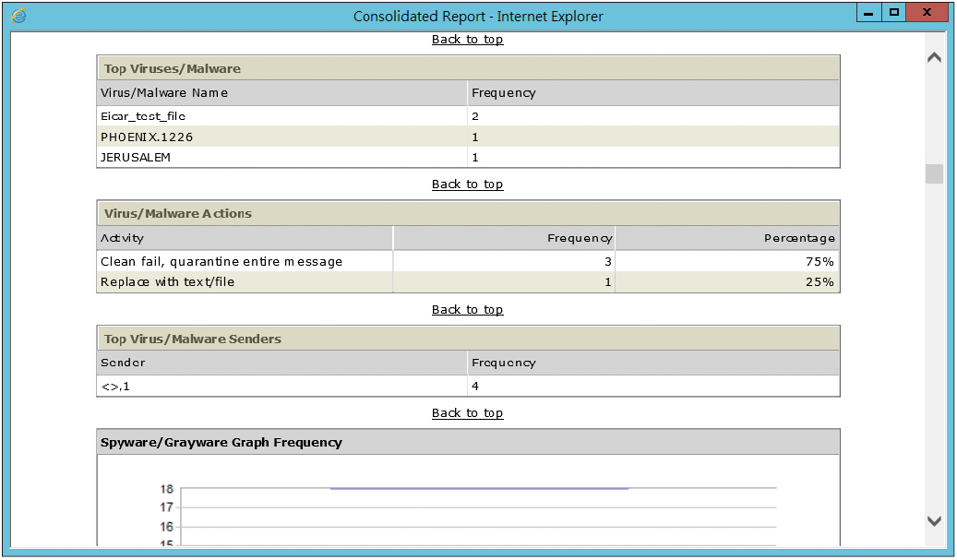Click the Virus/Malware Actions section header

[x=468, y=213]
